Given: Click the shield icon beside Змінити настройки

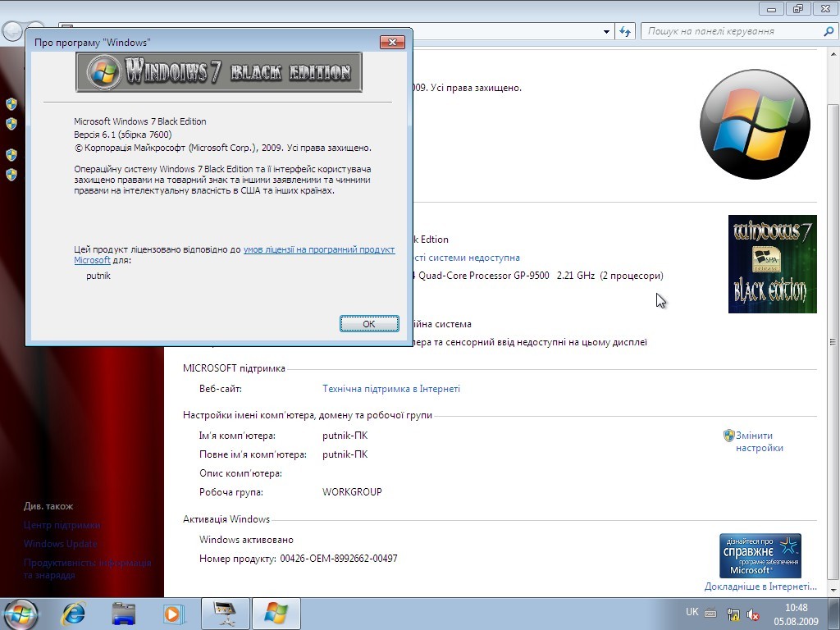Looking at the screenshot, I should point(728,436).
